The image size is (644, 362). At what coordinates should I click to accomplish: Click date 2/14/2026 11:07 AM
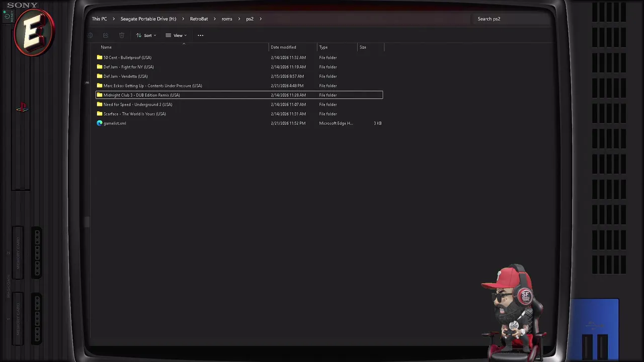point(288,105)
